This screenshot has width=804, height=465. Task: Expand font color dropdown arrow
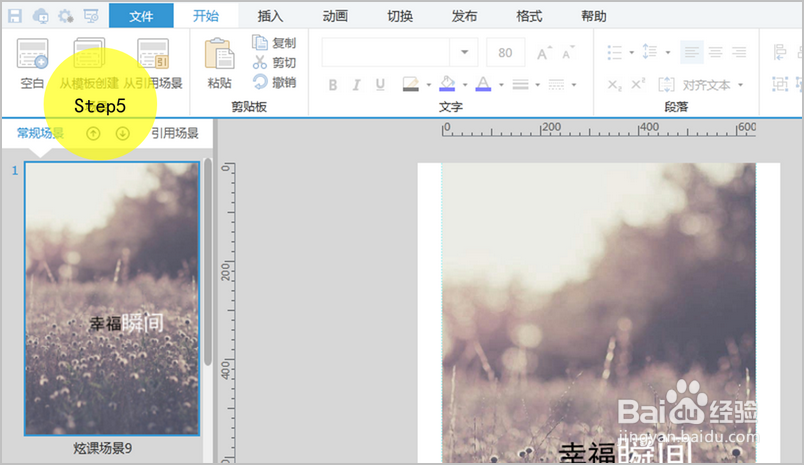pyautogui.click(x=501, y=85)
